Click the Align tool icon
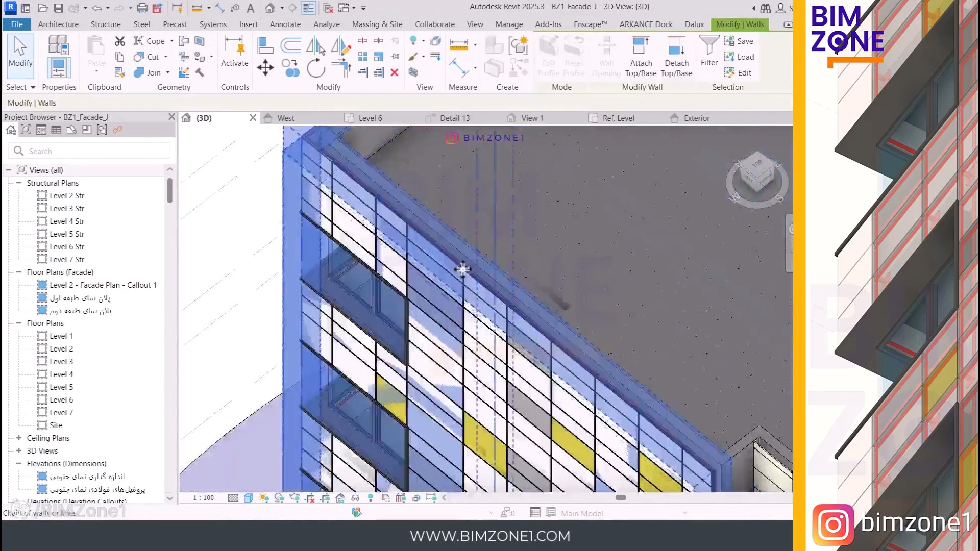Image resolution: width=980 pixels, height=551 pixels. [265, 46]
